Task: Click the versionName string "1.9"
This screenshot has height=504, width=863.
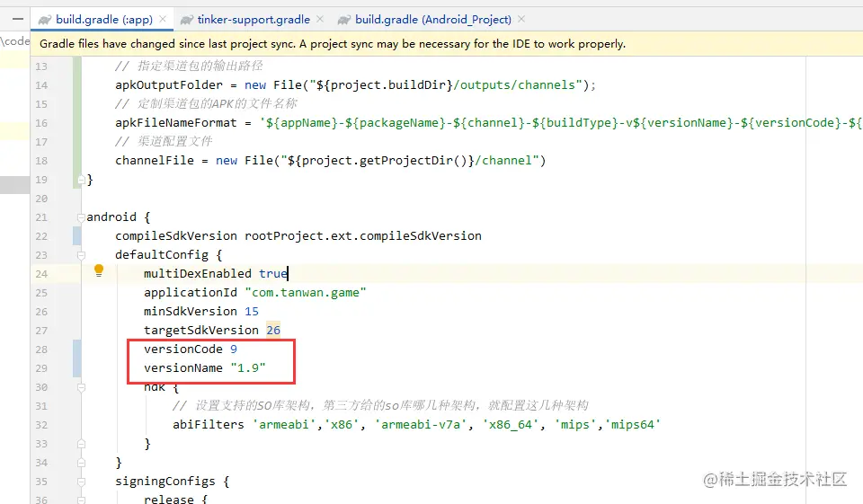Action: (x=248, y=367)
